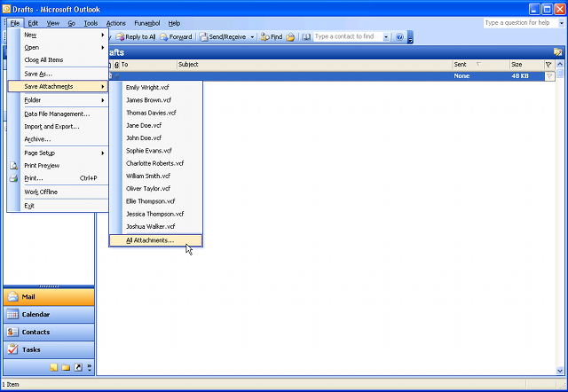Click the blue Help question-mark icon
Image resolution: width=568 pixels, height=392 pixels.
[399, 37]
